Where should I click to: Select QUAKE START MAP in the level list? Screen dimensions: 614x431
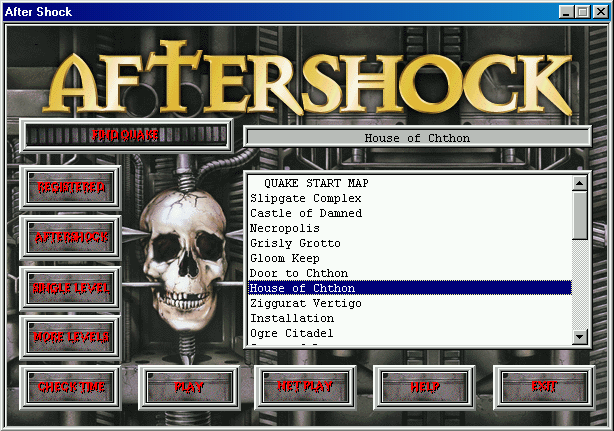410,183
